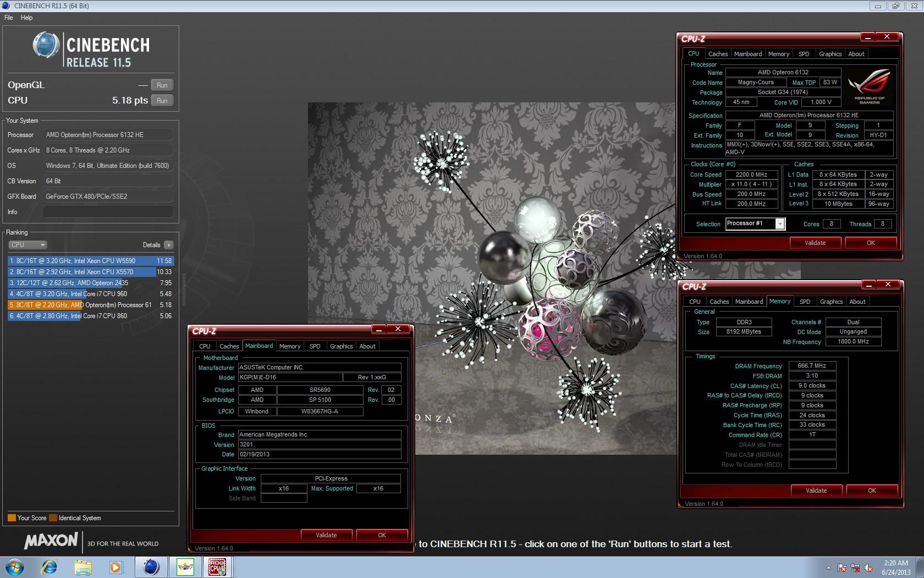
Task: Click the panel splitter handle beside ranking
Action: [x=184, y=290]
